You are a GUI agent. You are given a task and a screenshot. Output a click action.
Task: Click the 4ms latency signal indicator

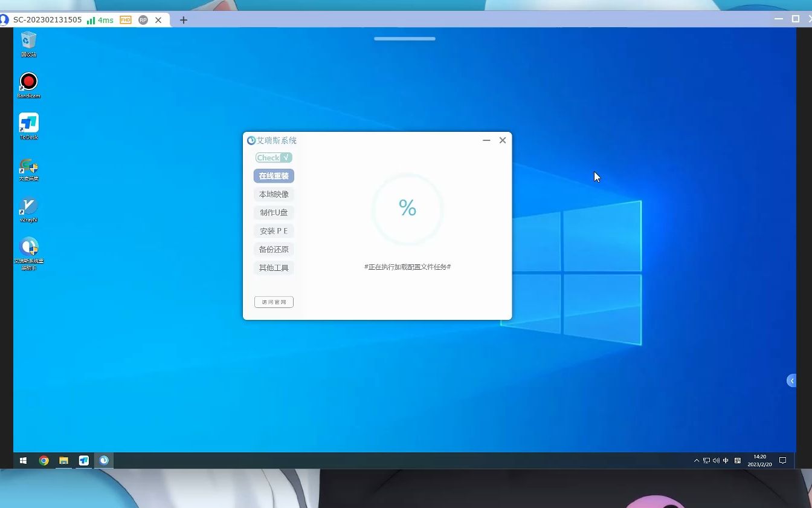100,20
